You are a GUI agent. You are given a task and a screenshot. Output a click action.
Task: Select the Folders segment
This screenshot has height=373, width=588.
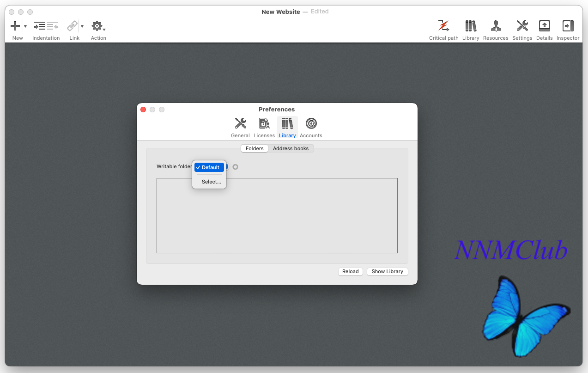(x=255, y=148)
